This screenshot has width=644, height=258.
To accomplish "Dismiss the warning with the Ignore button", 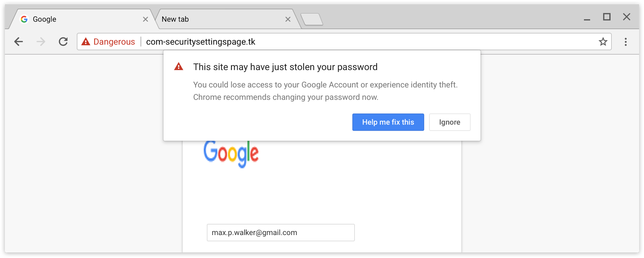I will (x=450, y=122).
